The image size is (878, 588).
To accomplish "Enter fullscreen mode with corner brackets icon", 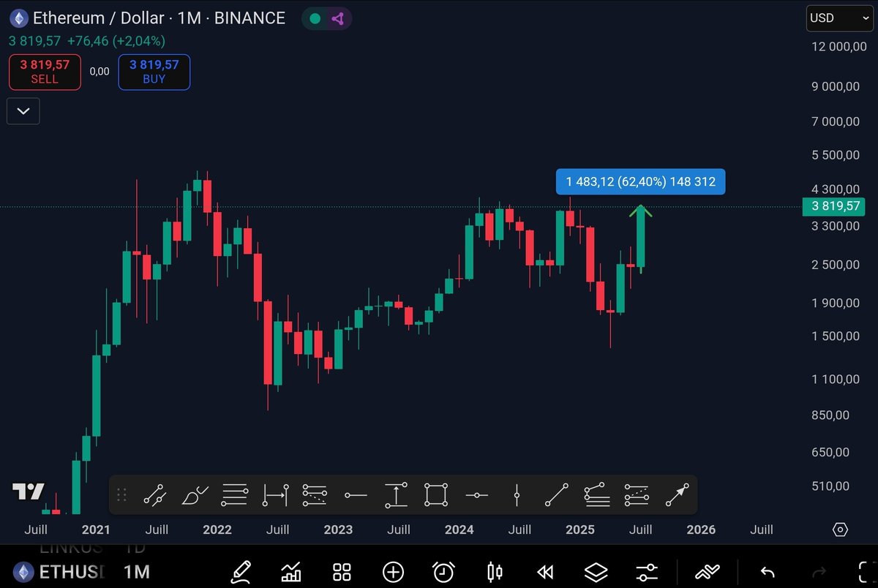I will (867, 571).
